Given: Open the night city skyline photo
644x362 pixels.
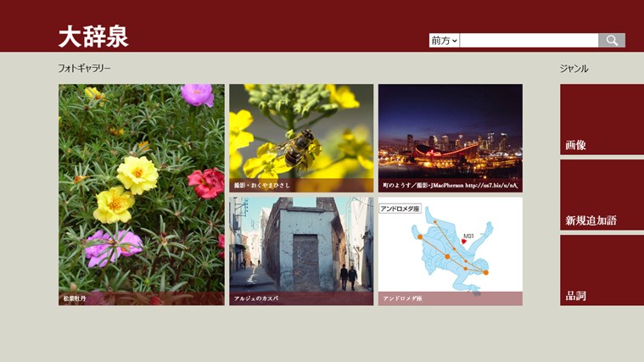Looking at the screenshot, I should click(x=451, y=138).
